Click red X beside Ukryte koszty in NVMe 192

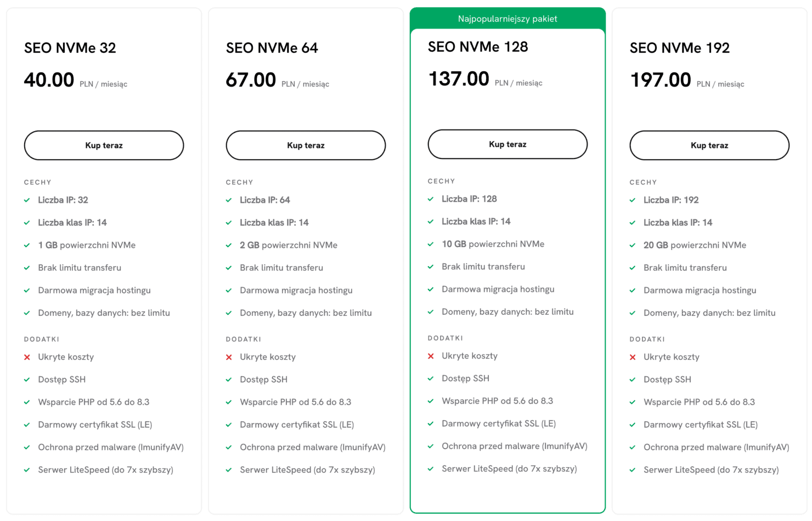pyautogui.click(x=633, y=357)
